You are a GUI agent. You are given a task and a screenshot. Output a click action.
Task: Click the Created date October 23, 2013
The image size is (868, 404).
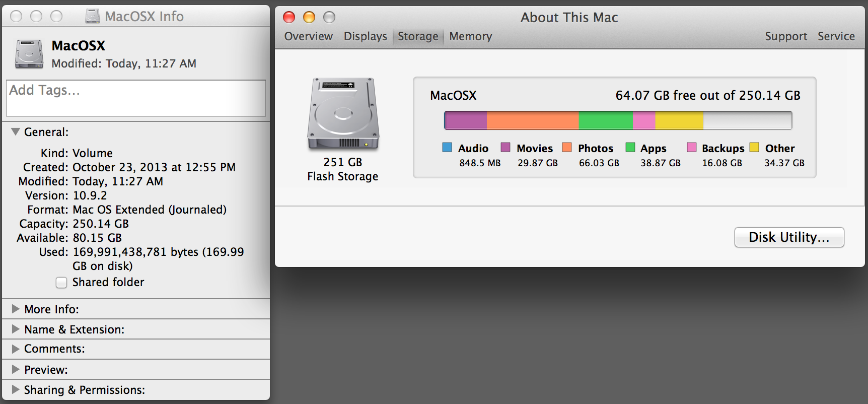[154, 167]
